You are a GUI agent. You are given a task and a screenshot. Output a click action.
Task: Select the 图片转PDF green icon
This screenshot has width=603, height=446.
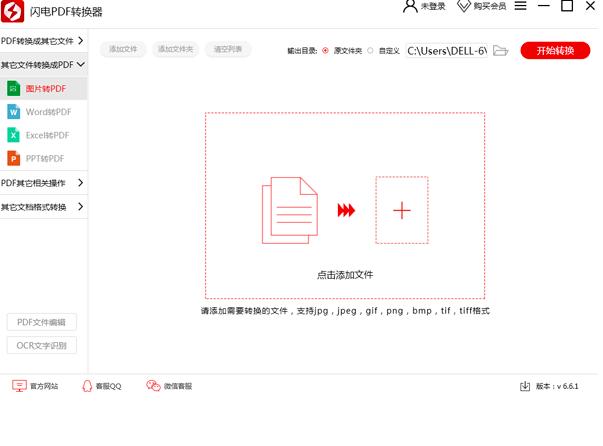(13, 88)
